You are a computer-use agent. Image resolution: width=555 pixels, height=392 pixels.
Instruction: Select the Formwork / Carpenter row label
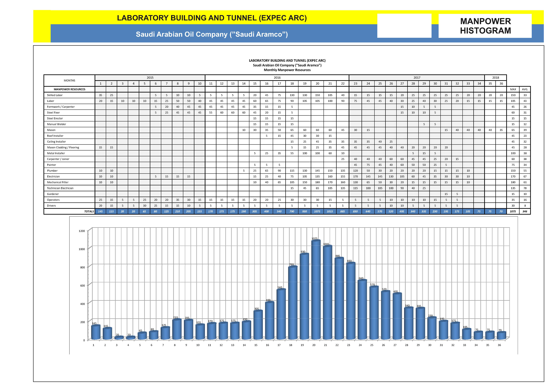point(61,107)
